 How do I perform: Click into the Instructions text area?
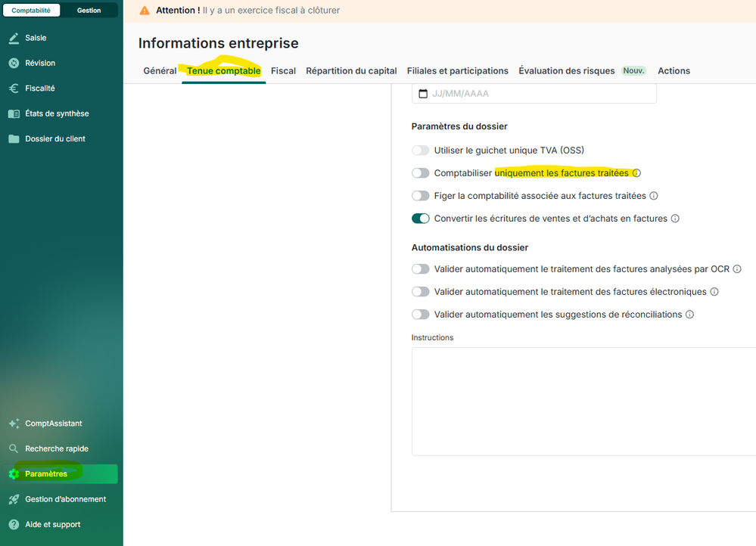pos(583,401)
